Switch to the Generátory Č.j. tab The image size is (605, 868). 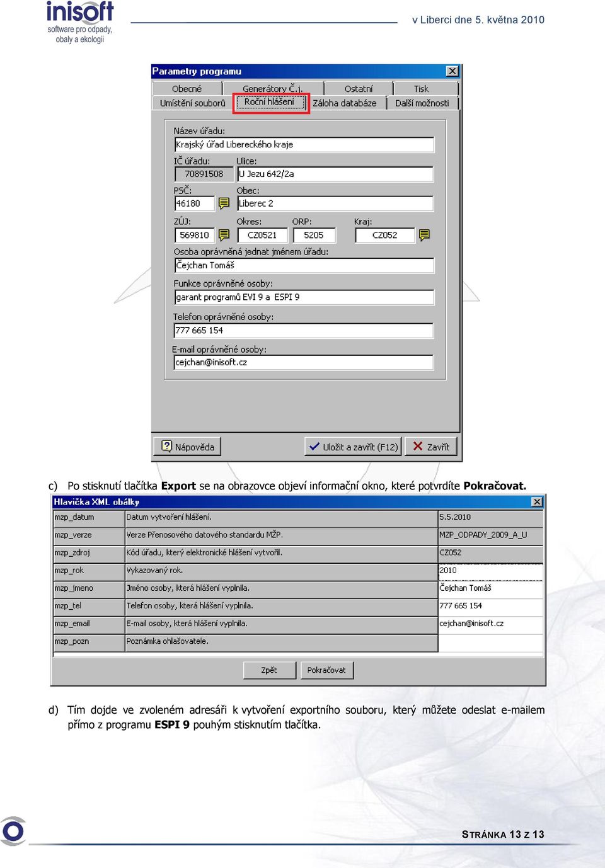point(273,89)
